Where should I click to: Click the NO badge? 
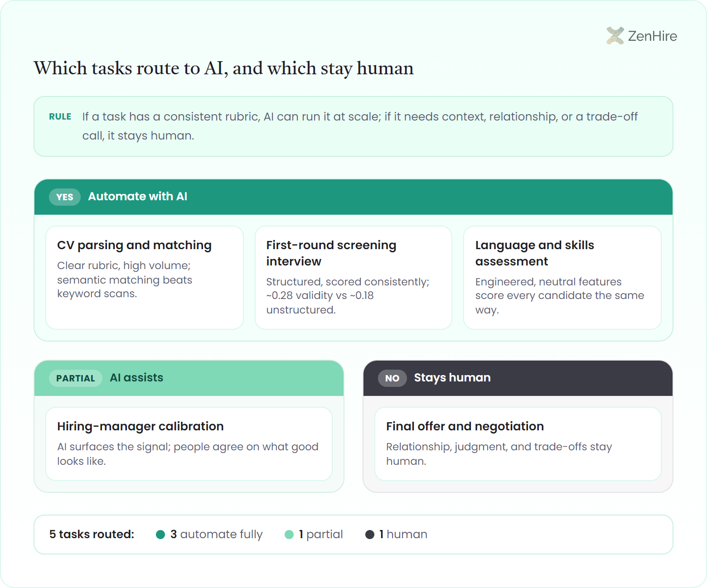click(x=392, y=378)
